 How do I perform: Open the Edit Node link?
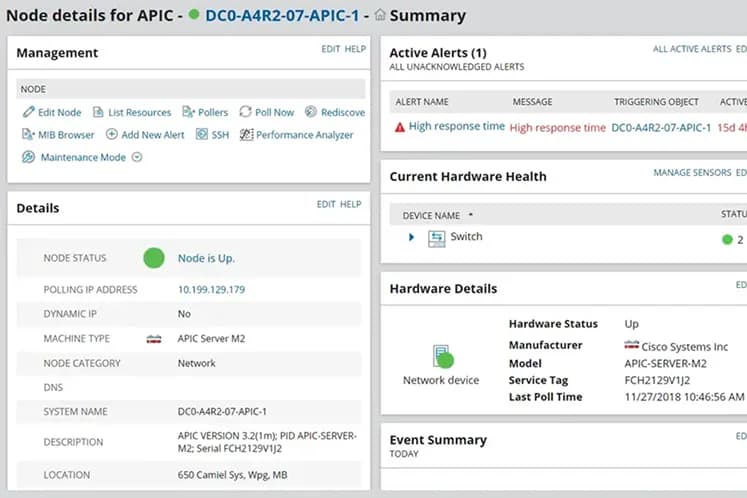[60, 112]
